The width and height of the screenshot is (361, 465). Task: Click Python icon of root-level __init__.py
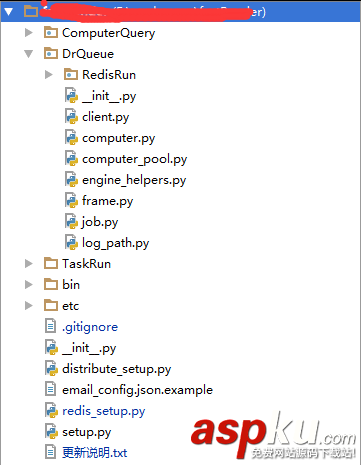51,348
